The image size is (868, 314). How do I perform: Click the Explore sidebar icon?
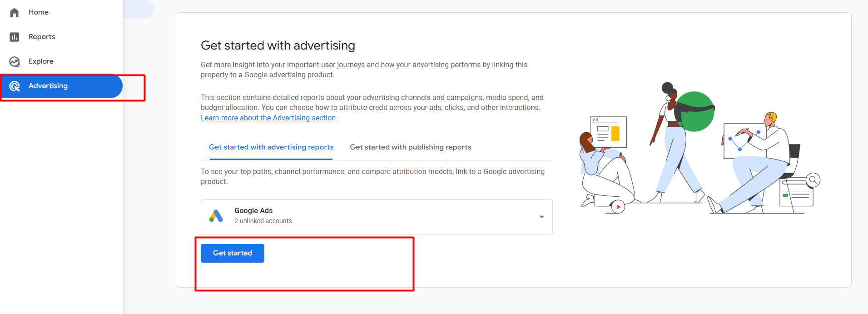(x=15, y=61)
